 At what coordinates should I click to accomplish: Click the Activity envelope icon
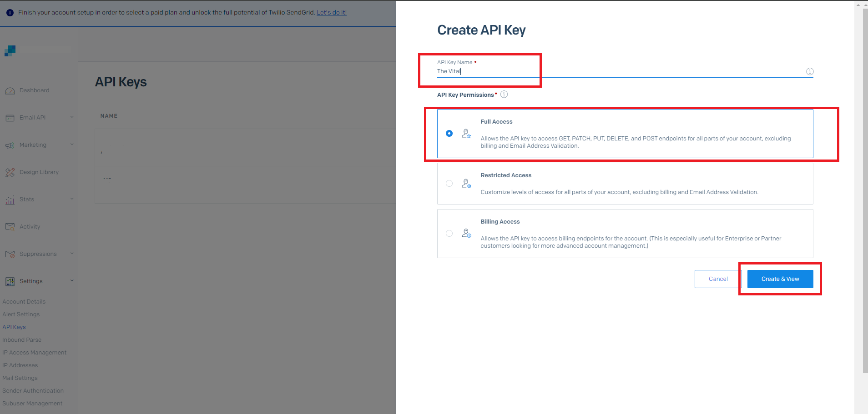[x=10, y=227]
